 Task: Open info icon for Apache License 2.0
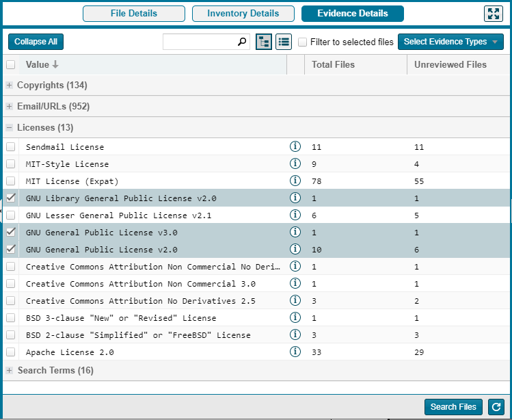pyautogui.click(x=295, y=352)
